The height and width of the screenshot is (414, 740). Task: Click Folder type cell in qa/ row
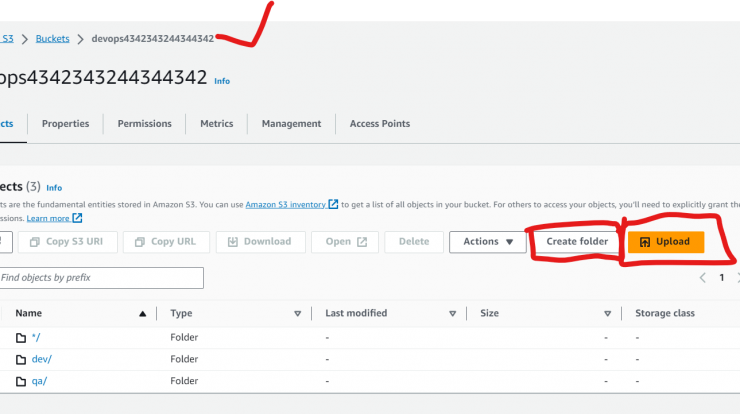click(x=184, y=381)
